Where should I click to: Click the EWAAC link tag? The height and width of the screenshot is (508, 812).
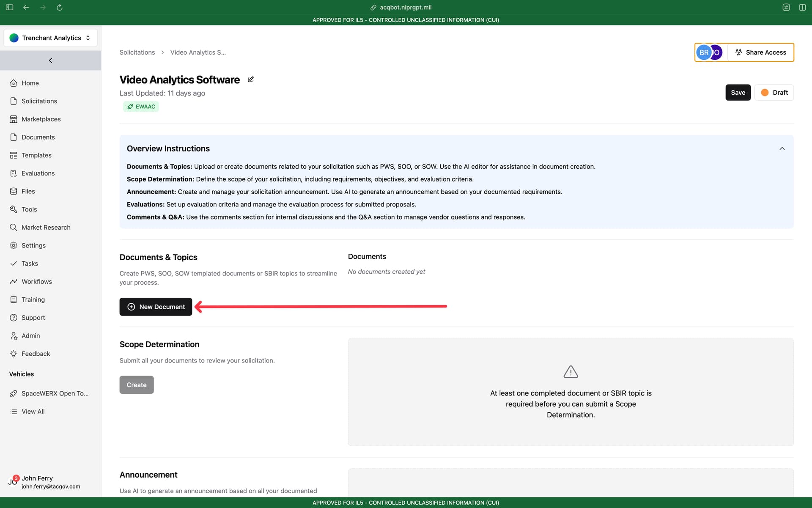coord(141,107)
